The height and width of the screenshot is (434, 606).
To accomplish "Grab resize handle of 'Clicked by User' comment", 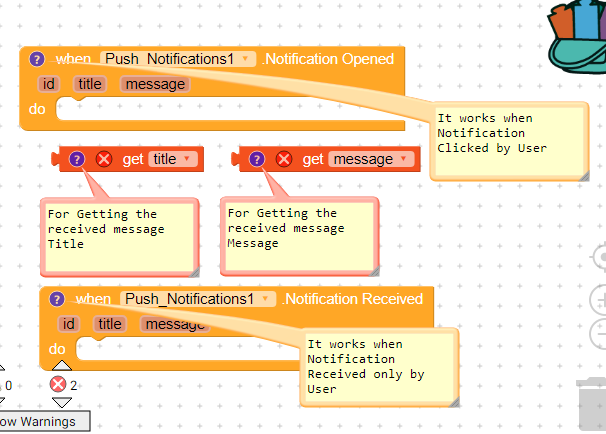I will (x=584, y=176).
